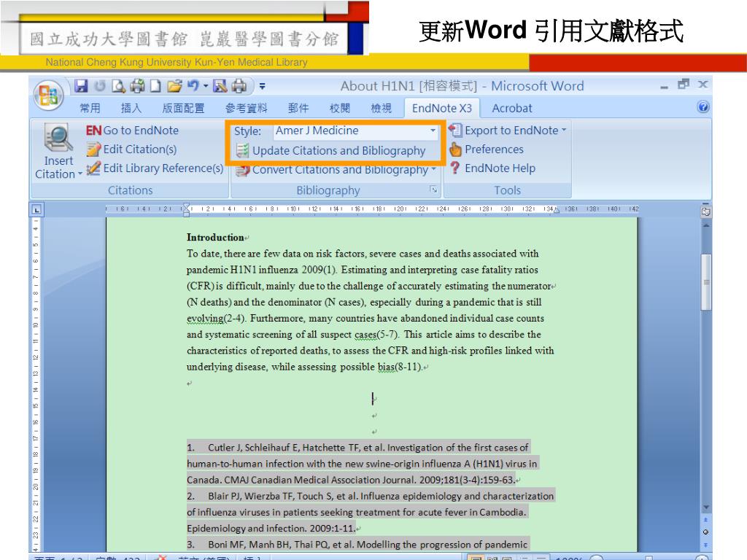Click the Open folder icon
The image size is (747, 560).
point(175,86)
